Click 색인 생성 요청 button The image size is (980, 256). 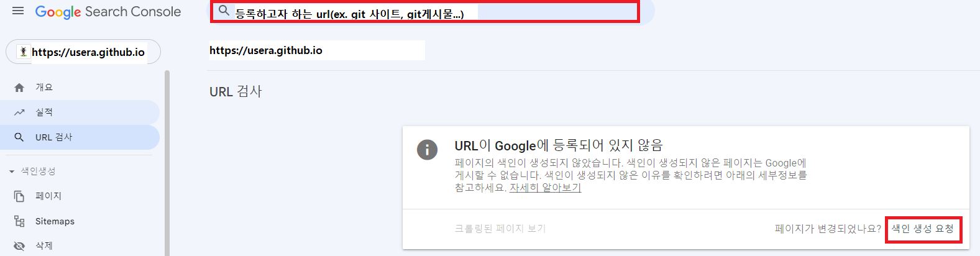923,229
